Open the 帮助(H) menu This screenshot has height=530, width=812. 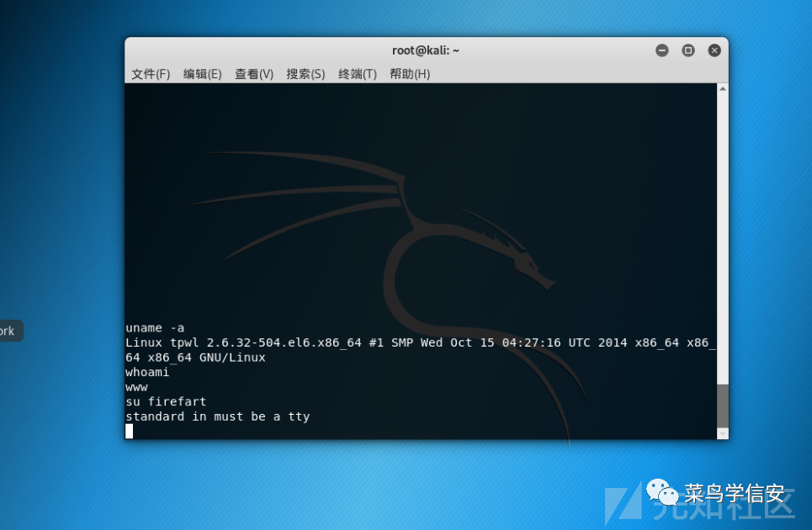[410, 74]
